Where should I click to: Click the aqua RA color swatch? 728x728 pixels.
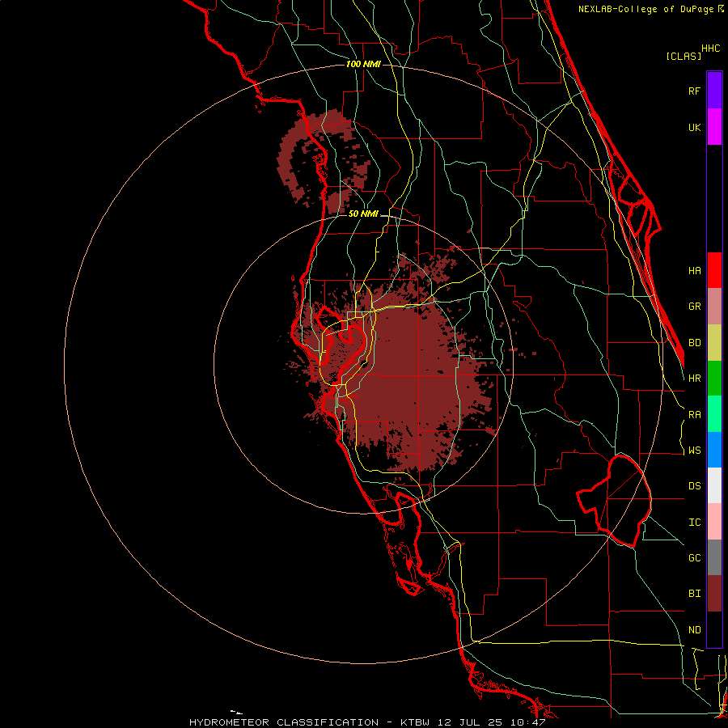tap(714, 414)
